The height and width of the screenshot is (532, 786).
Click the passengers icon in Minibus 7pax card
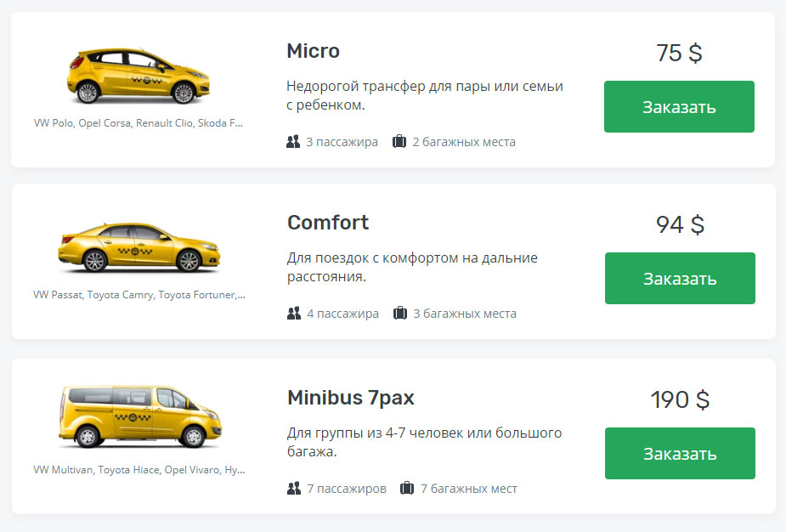coord(294,489)
